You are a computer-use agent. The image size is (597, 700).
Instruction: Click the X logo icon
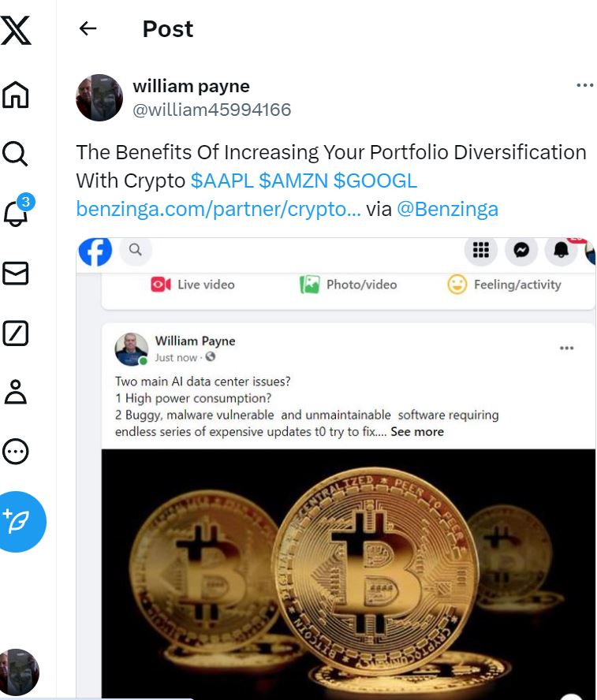(x=16, y=31)
